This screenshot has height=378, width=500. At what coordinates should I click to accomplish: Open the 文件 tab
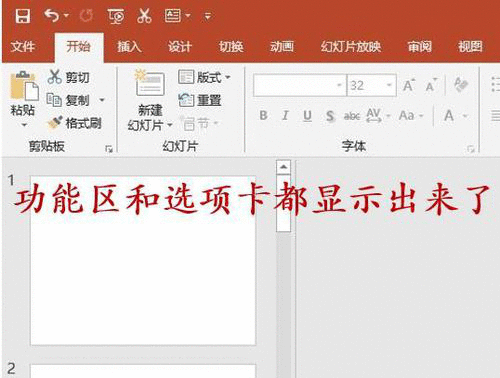[x=23, y=47]
